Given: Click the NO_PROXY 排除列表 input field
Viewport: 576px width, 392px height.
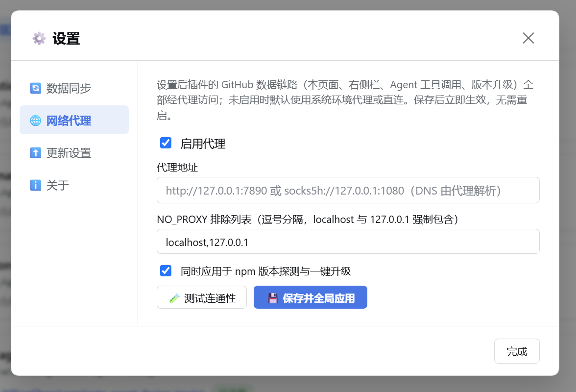Looking at the screenshot, I should [348, 242].
